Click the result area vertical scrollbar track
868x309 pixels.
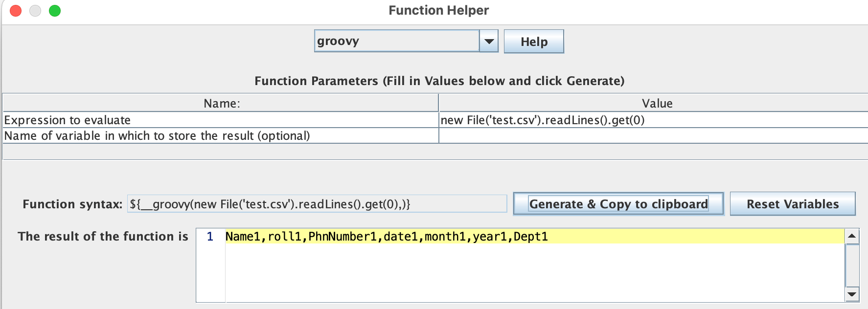point(852,265)
